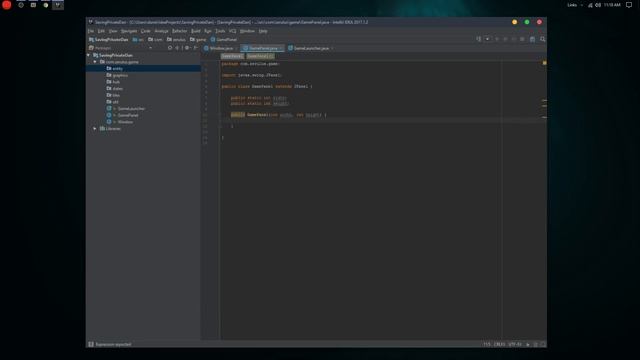Switch to the GameLauncher.java editor tab
This screenshot has width=640, height=360.
311,48
